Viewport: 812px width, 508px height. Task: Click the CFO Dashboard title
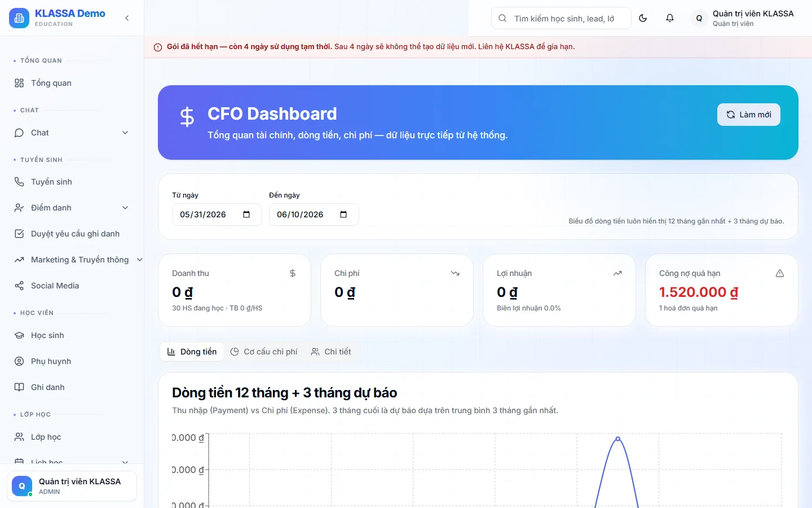tap(272, 114)
